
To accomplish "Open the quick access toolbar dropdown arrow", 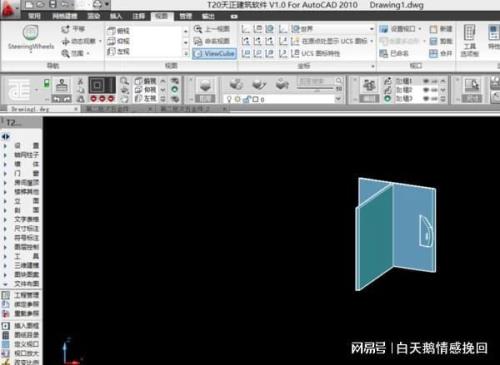I will [x=107, y=4].
